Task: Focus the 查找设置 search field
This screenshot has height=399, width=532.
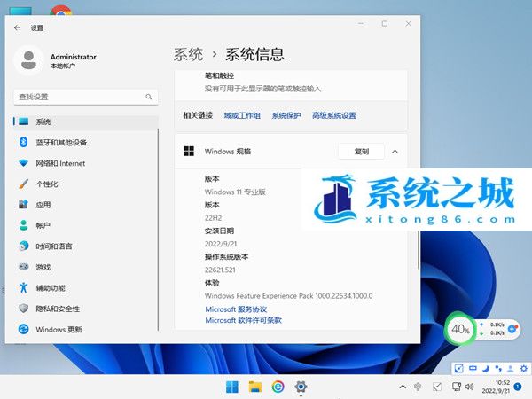Action: click(85, 97)
